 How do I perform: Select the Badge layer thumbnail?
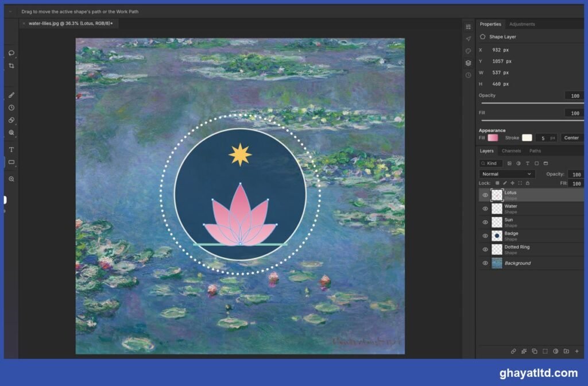[x=497, y=236]
